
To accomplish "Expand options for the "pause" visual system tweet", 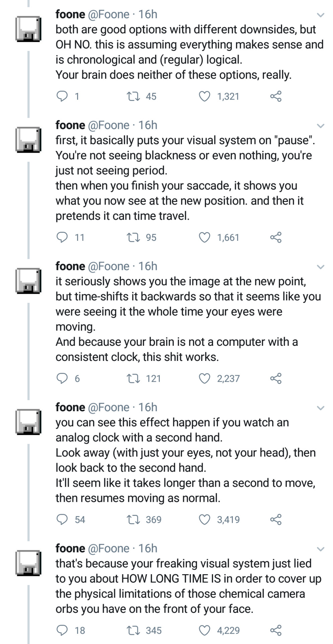I will pyautogui.click(x=321, y=126).
